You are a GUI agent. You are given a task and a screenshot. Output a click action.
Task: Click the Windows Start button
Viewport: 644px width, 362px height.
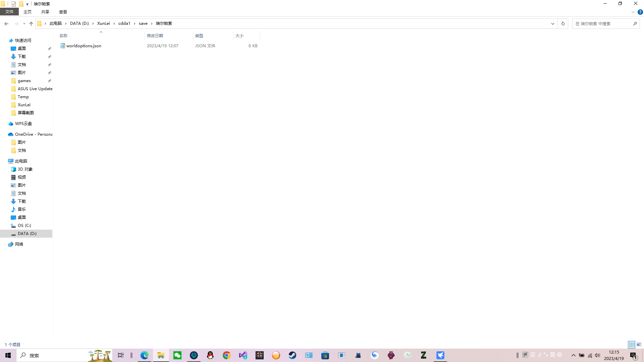[8, 355]
